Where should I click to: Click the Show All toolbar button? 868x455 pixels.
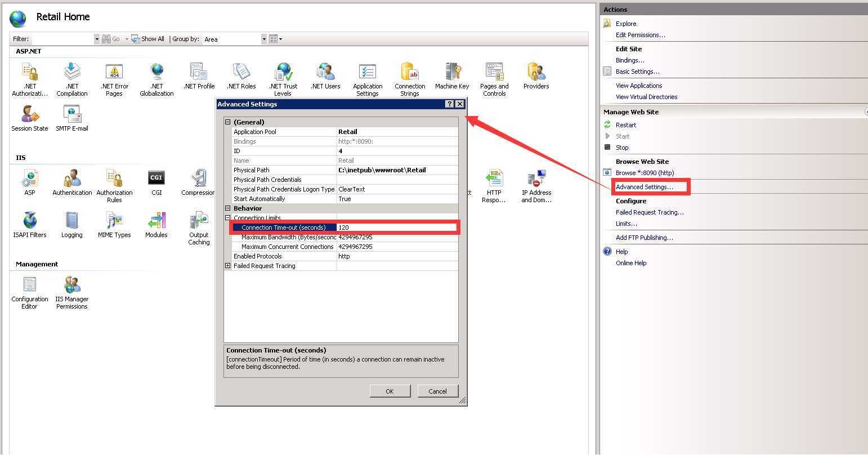pyautogui.click(x=148, y=39)
